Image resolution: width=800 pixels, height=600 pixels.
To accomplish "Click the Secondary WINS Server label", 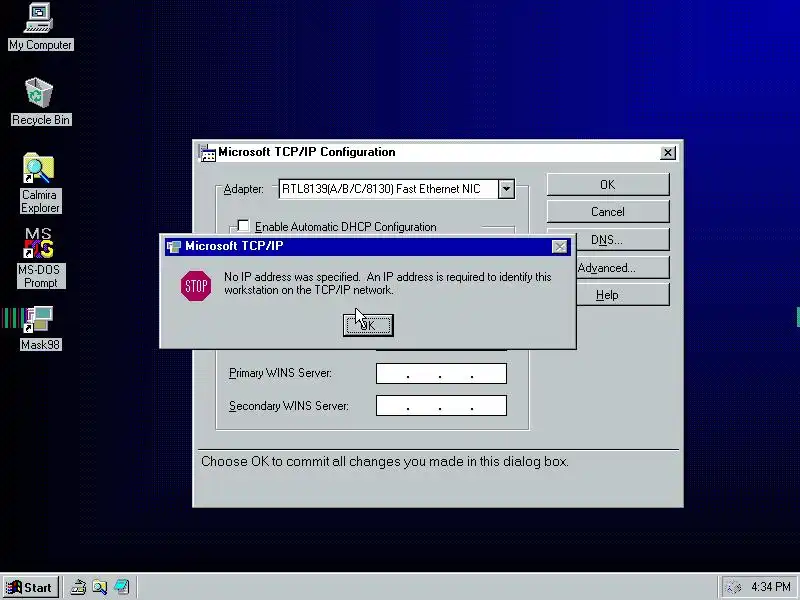I will point(289,406).
